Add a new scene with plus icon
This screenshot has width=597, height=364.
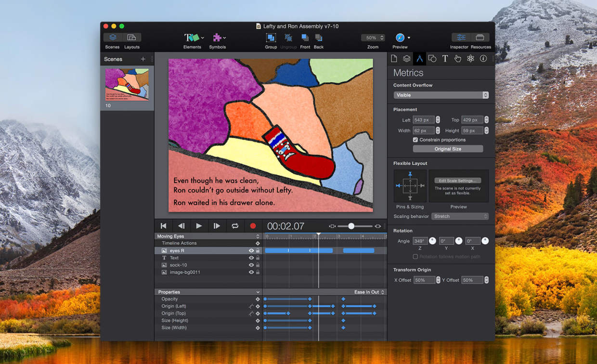click(143, 59)
